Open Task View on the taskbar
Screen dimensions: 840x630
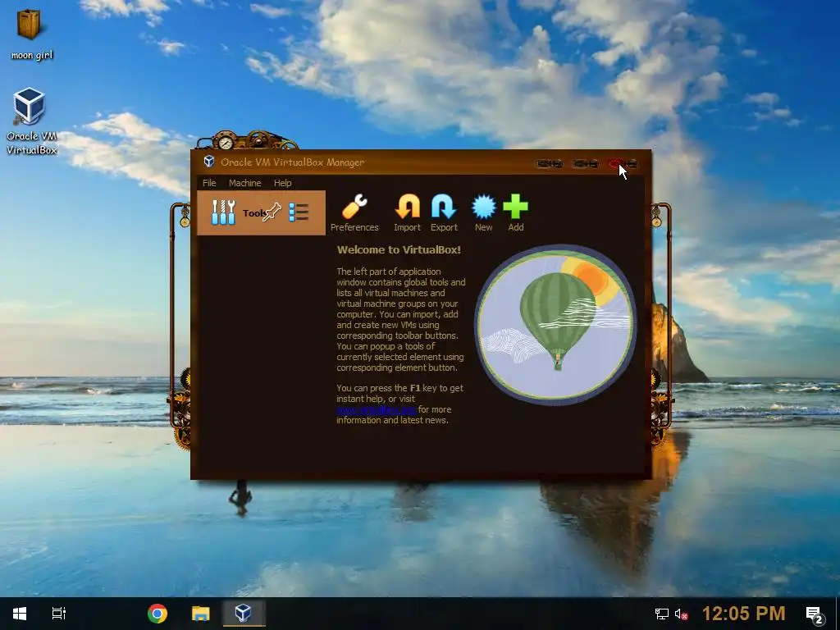pos(59,614)
